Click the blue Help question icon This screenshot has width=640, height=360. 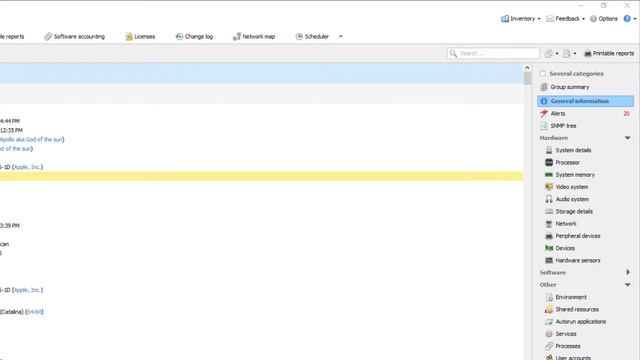click(627, 19)
